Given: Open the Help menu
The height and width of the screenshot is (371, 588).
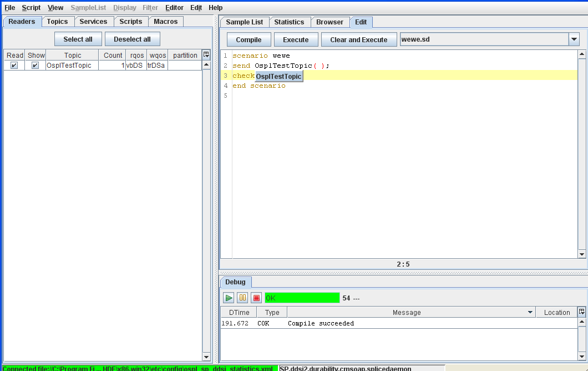Looking at the screenshot, I should 216,8.
